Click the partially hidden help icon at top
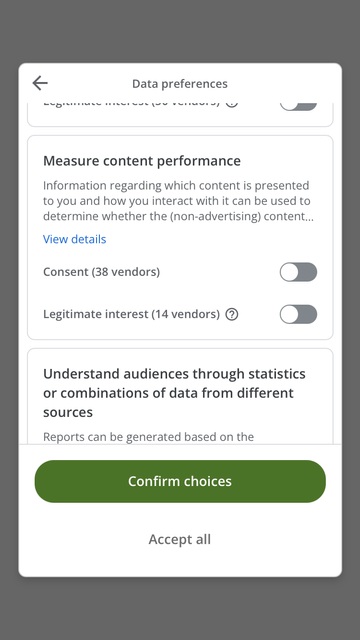The width and height of the screenshot is (360, 640). (x=232, y=105)
